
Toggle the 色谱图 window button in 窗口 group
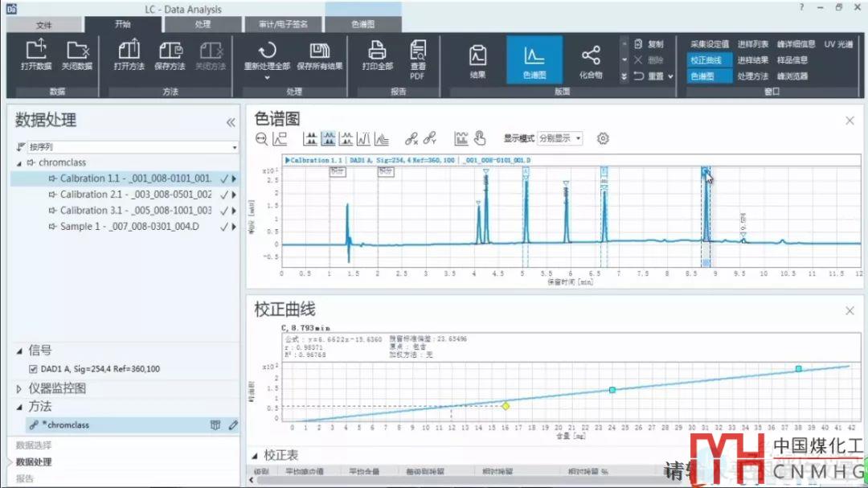pos(703,76)
